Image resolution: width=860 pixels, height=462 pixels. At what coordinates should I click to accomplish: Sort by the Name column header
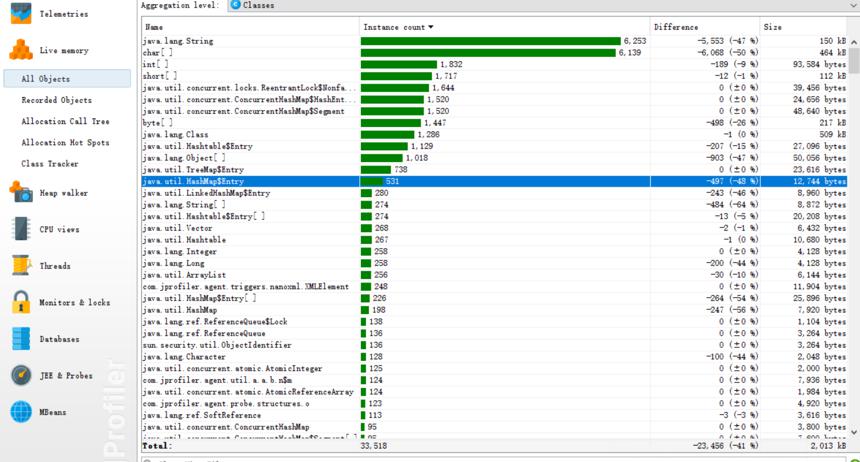click(x=250, y=27)
